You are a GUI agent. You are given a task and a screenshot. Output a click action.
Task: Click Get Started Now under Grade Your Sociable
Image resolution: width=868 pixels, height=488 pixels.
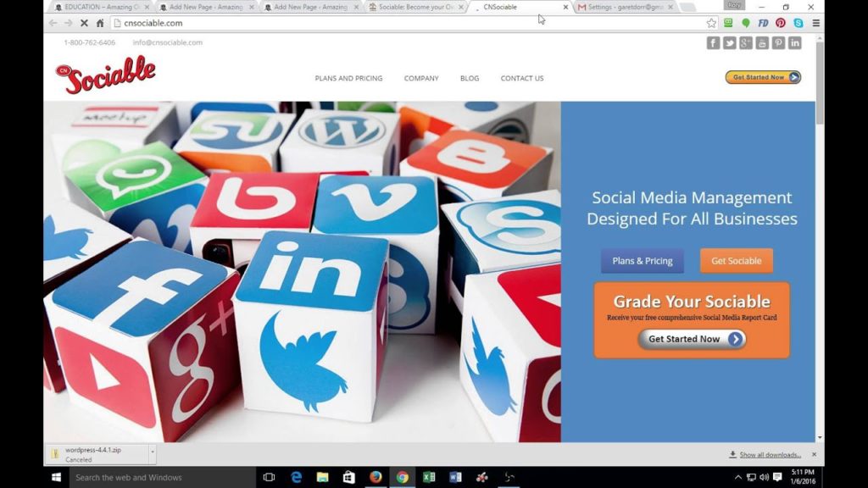tap(692, 339)
